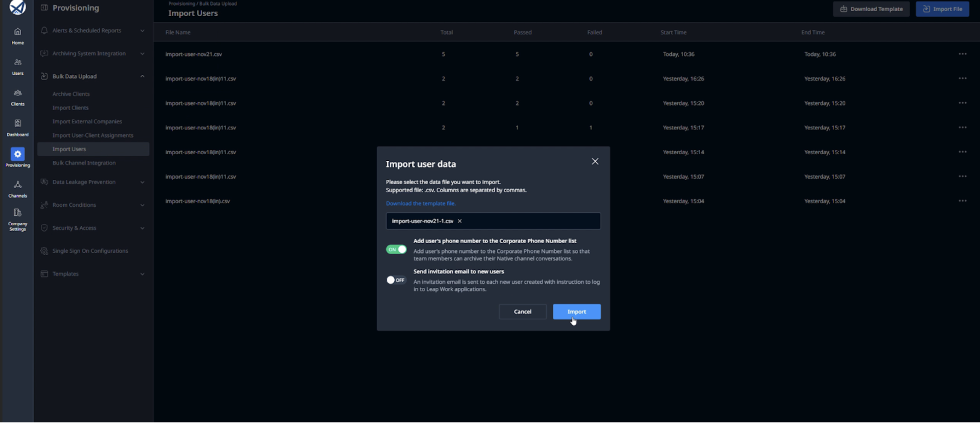Screen dimensions: 980x423
Task: Open the Dashboard sidebar icon
Action: (18, 128)
